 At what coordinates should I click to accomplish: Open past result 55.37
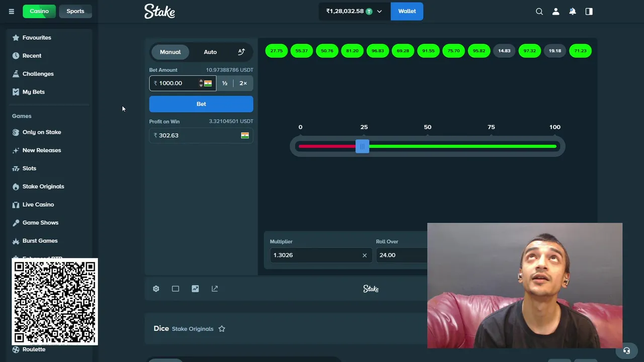(301, 51)
